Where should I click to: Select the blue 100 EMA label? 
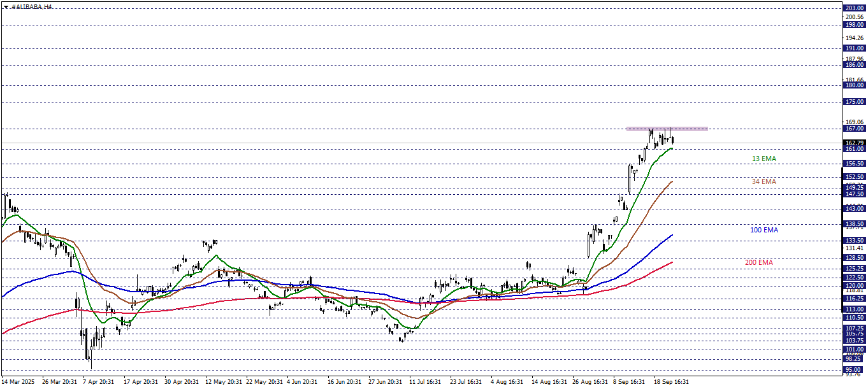[x=763, y=230]
